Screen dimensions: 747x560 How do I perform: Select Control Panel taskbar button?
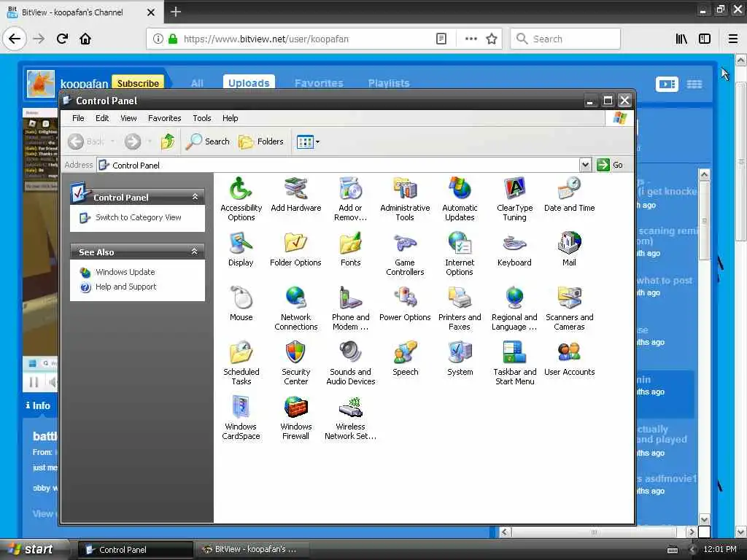click(135, 550)
